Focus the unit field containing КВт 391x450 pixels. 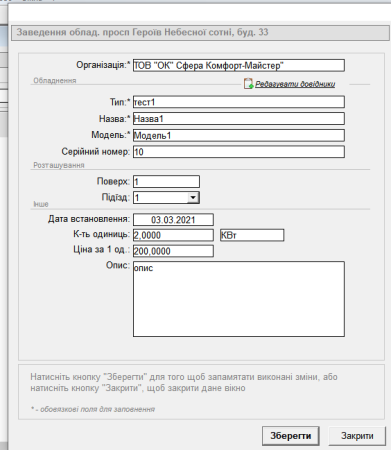(x=252, y=235)
